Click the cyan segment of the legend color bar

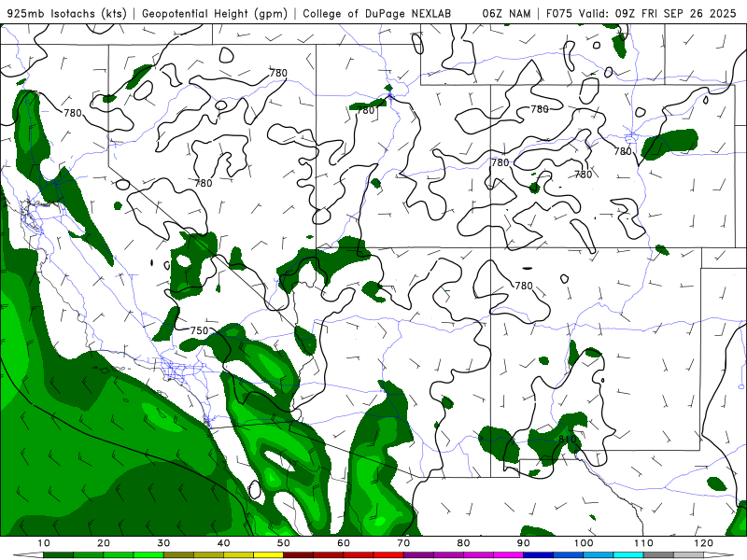click(628, 555)
